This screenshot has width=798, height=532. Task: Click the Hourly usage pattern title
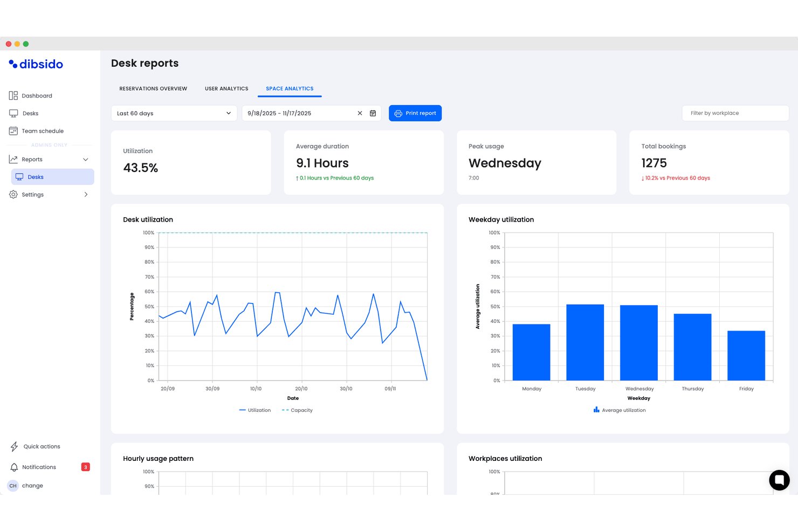click(x=158, y=459)
